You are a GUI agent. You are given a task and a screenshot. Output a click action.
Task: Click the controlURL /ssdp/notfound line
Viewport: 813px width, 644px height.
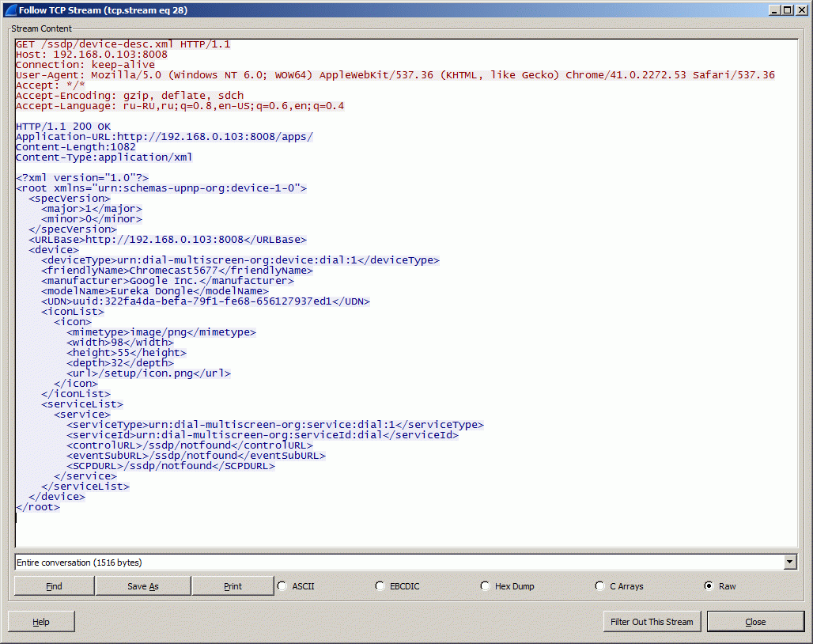[x=191, y=445]
